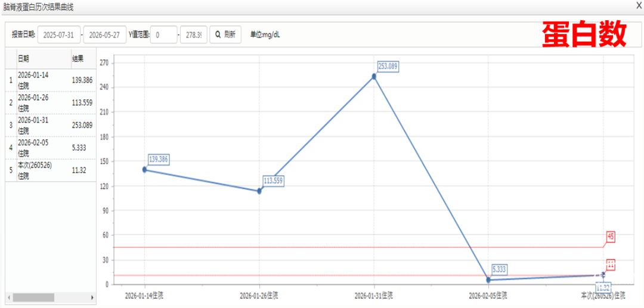Image resolution: width=644 pixels, height=308 pixels.
Task: Select table row 2026-01-14 住院
Action: 51,80
